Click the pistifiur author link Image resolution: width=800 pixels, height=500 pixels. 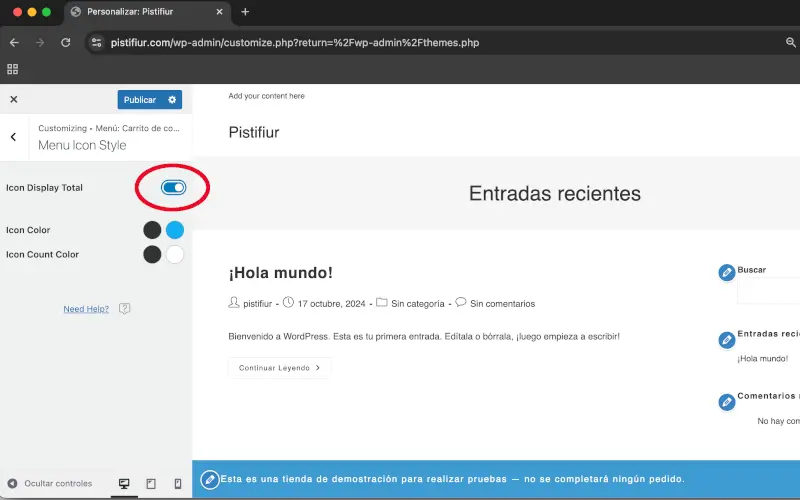(257, 304)
